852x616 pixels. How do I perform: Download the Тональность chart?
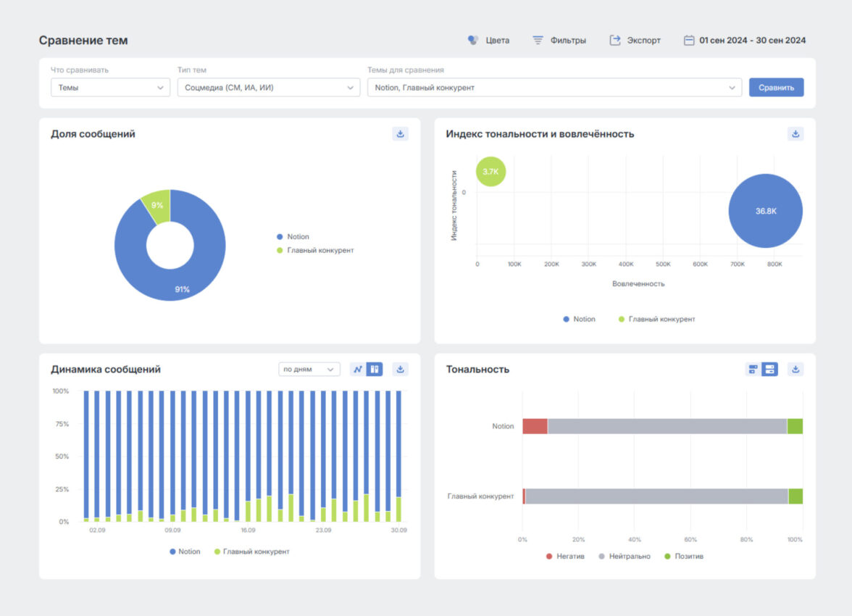pos(795,369)
